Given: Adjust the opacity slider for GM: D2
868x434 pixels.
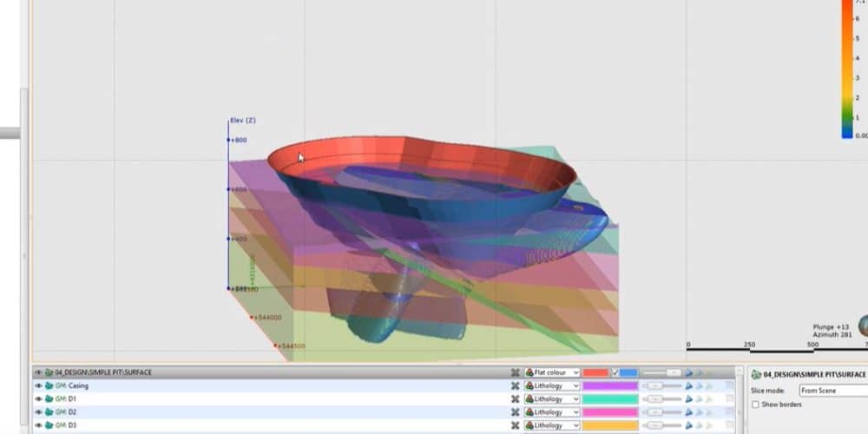Looking at the screenshot, I should pyautogui.click(x=662, y=412).
